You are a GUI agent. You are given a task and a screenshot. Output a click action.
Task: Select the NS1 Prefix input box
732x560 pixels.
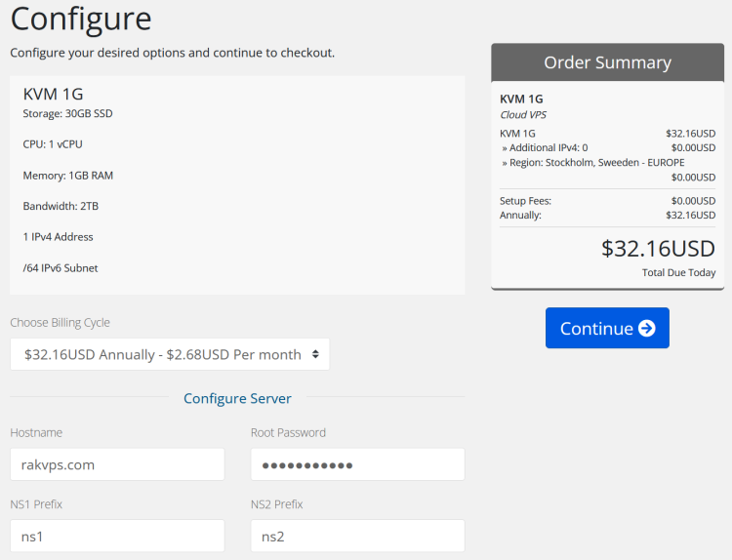coord(117,536)
